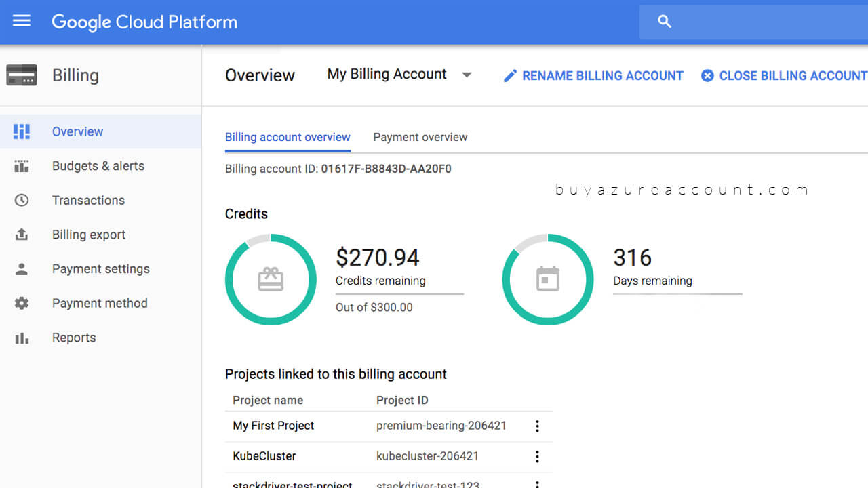
Task: Click the Project ID column header
Action: click(402, 400)
